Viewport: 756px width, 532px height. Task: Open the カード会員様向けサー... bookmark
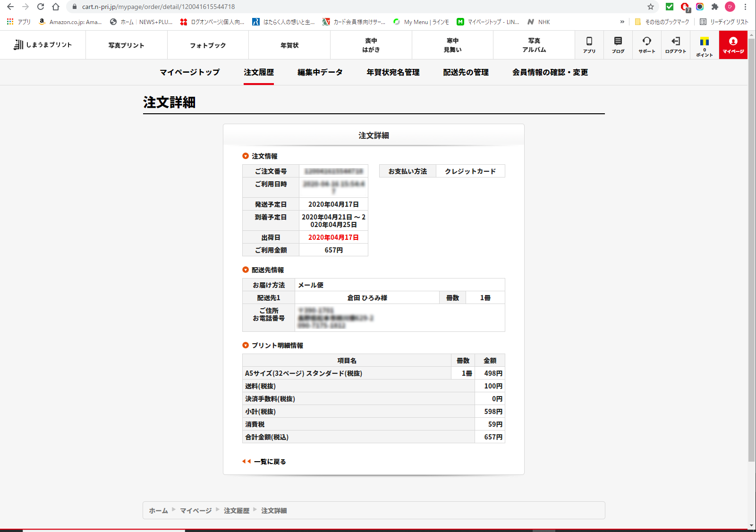pos(354,22)
